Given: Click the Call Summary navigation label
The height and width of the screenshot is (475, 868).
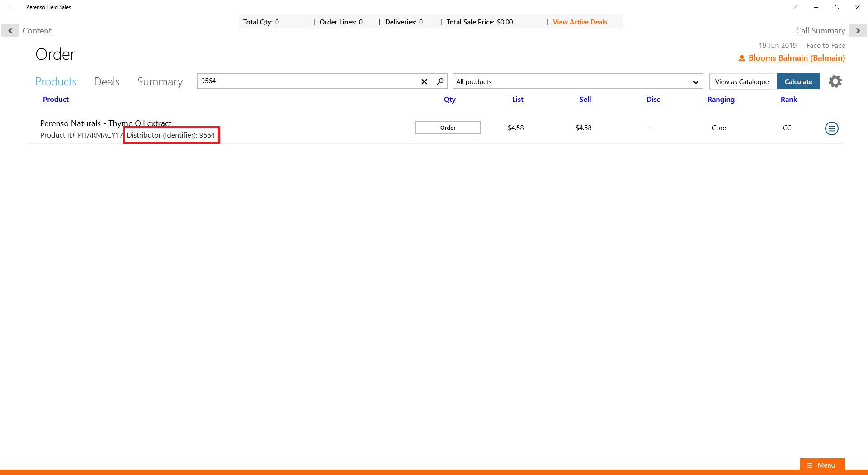Looking at the screenshot, I should [x=820, y=31].
